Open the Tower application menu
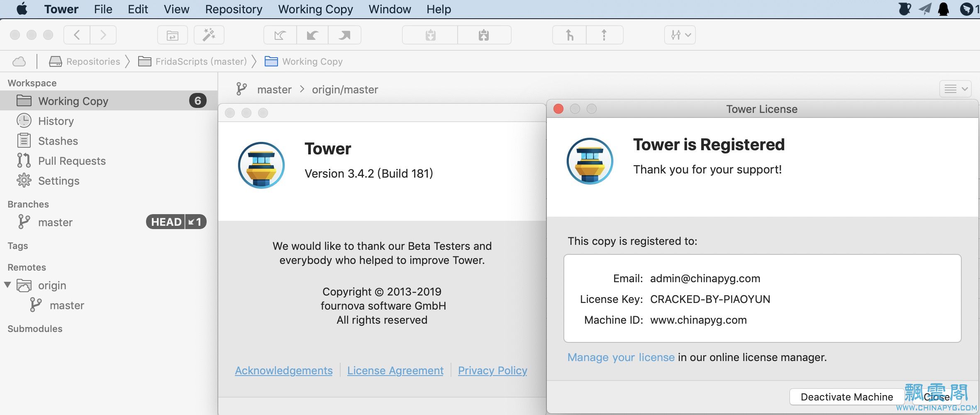This screenshot has width=980, height=415. (61, 9)
